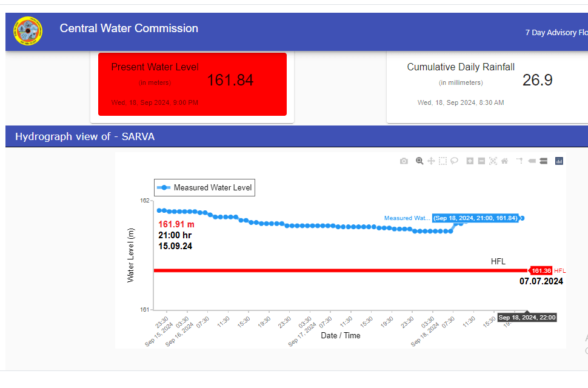
Task: Click the red HFL line on chart
Action: [339, 270]
